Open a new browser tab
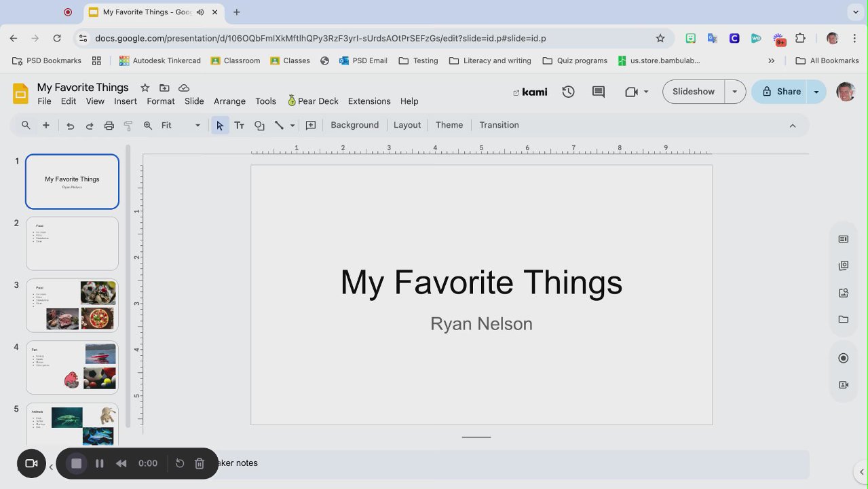 (237, 12)
